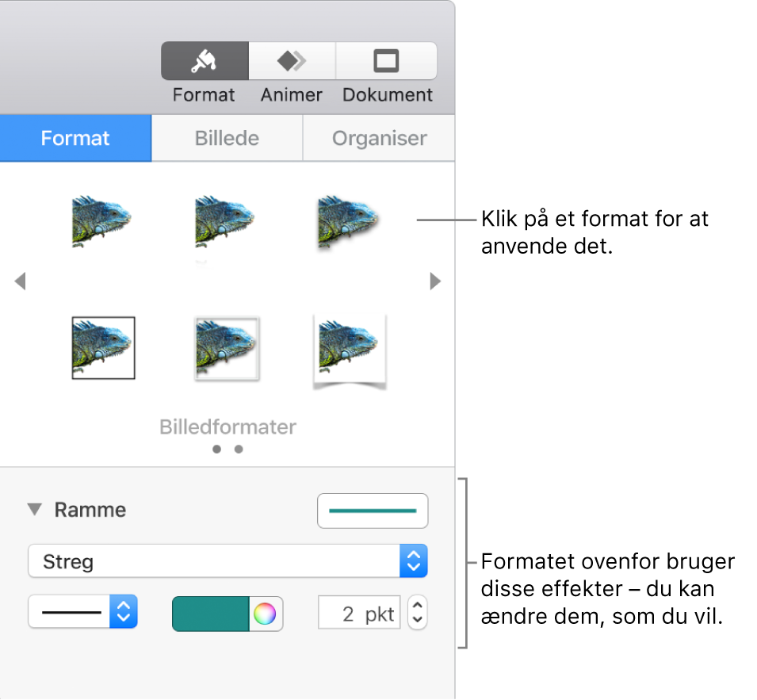Apply the gray picture frame image style
This screenshot has width=757, height=700.
click(x=227, y=349)
